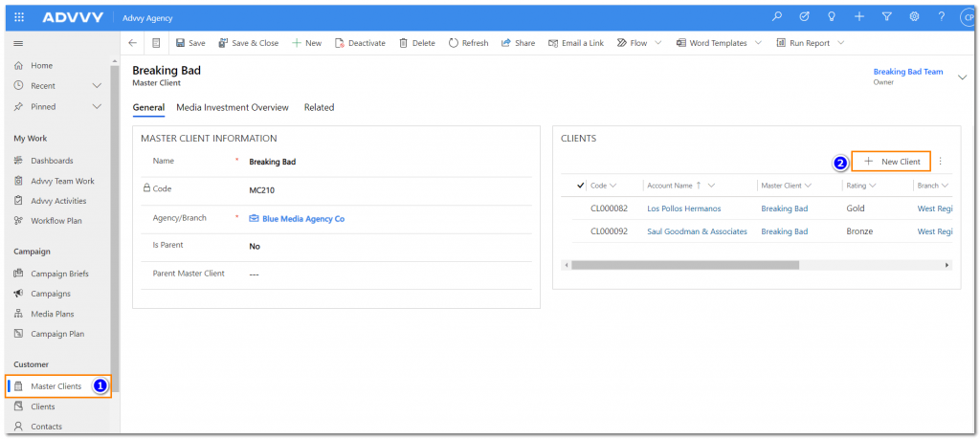Expand the Recent section in sidebar
This screenshot has height=439, width=980.
(96, 86)
